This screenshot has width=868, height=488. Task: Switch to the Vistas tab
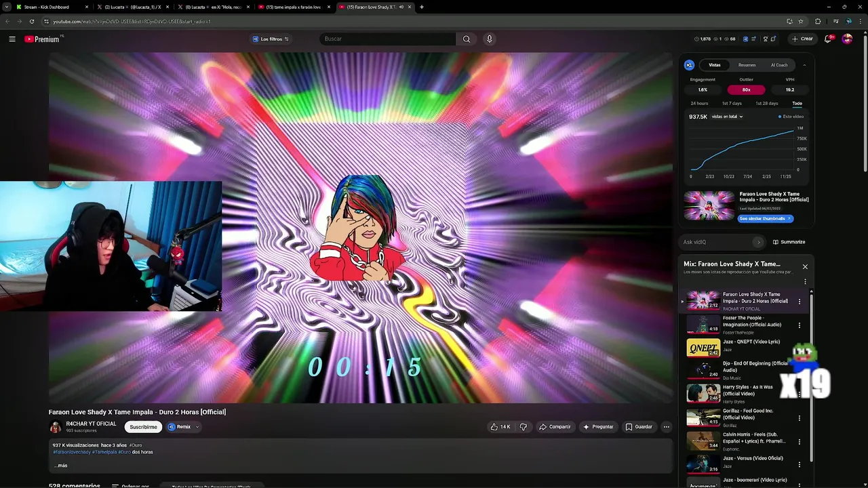[x=714, y=65]
